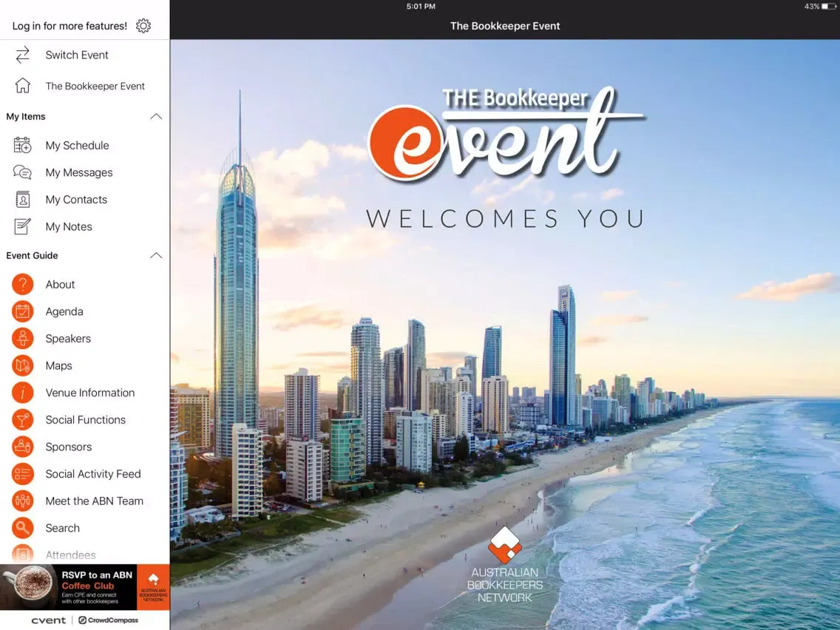840x630 pixels.
Task: Open My Notes
Action: (x=84, y=226)
